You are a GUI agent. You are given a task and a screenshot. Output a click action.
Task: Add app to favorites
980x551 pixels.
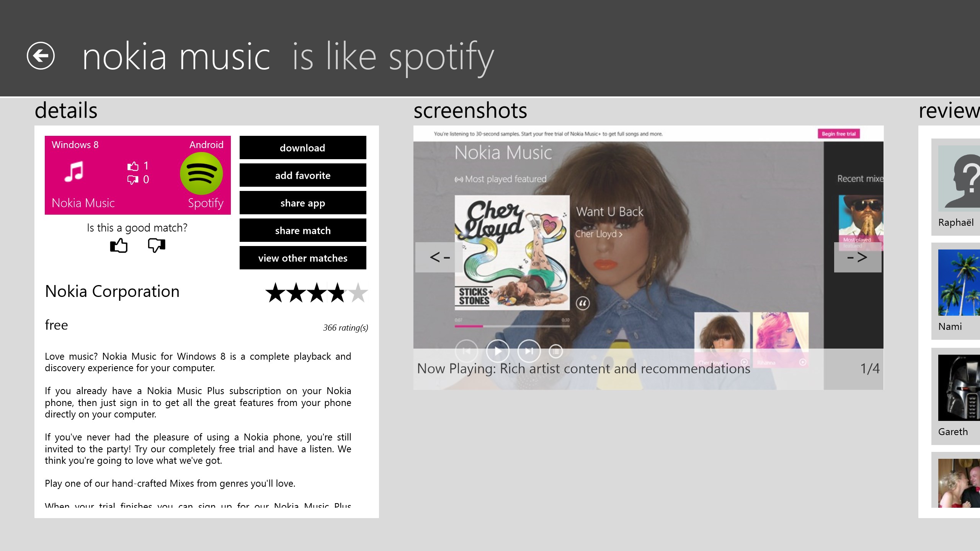pos(302,175)
